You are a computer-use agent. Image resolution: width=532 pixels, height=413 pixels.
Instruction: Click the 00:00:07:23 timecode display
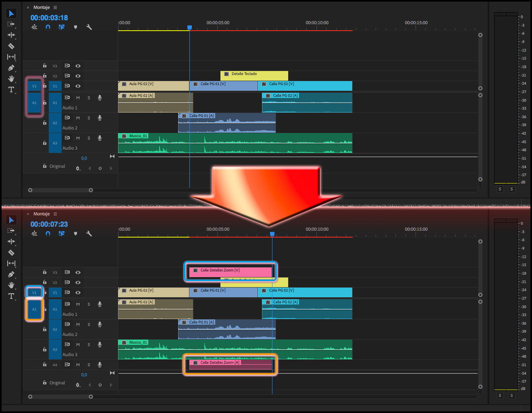(x=49, y=224)
